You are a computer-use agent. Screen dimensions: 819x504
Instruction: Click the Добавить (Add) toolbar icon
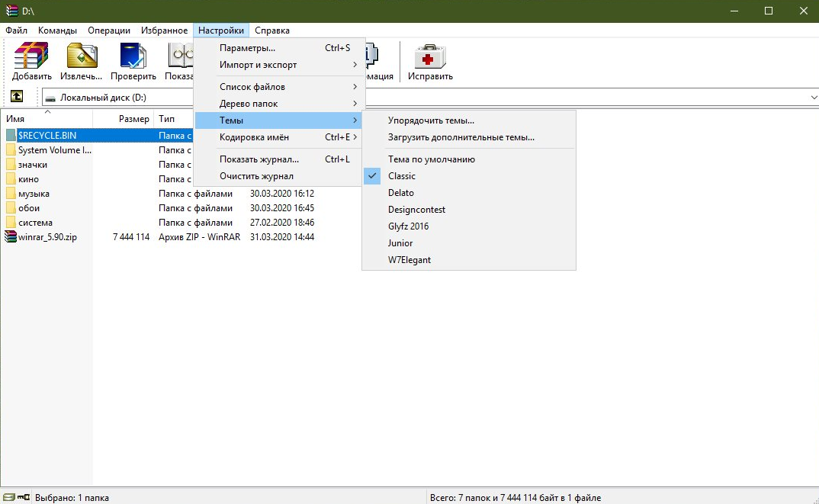pyautogui.click(x=31, y=56)
